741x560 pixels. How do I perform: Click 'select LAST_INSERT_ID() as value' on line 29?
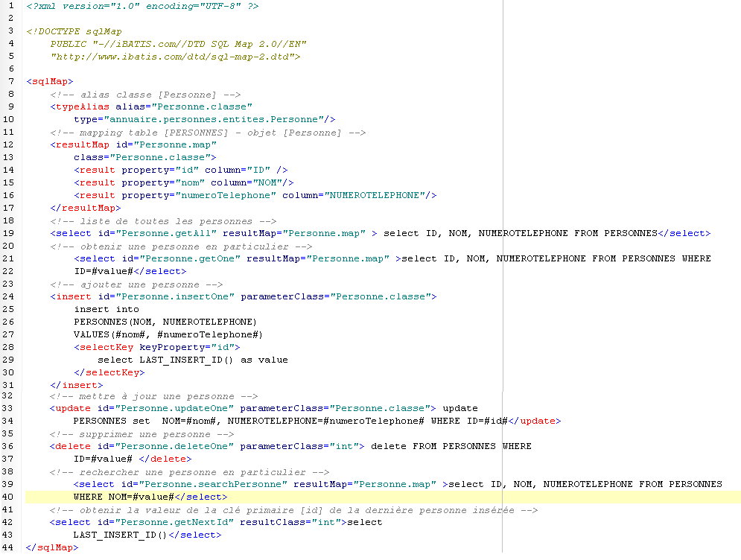pos(193,360)
